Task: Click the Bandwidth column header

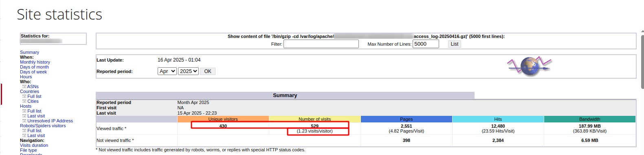Action: pos(590,119)
